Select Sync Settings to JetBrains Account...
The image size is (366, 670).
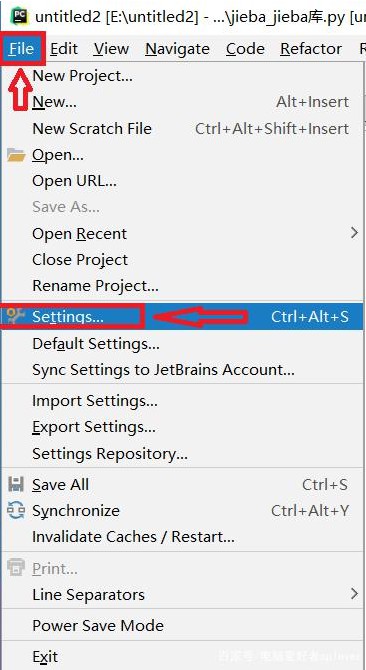pyautogui.click(x=163, y=370)
